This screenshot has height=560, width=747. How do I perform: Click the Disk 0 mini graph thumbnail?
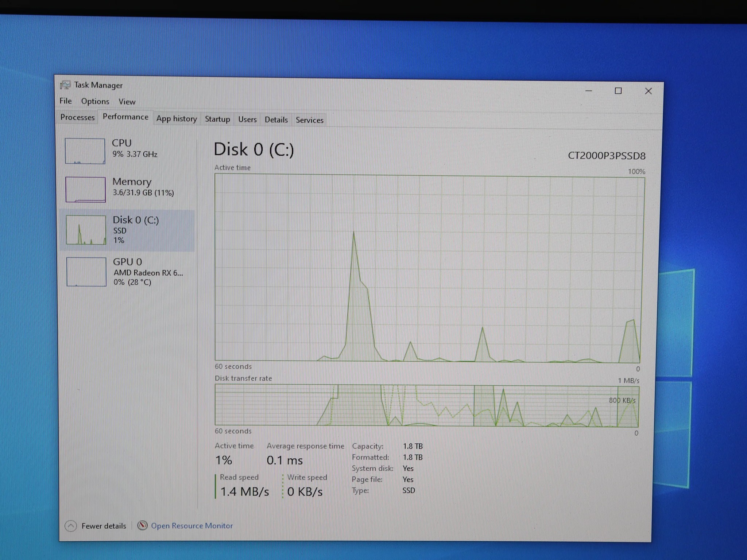[x=86, y=230]
